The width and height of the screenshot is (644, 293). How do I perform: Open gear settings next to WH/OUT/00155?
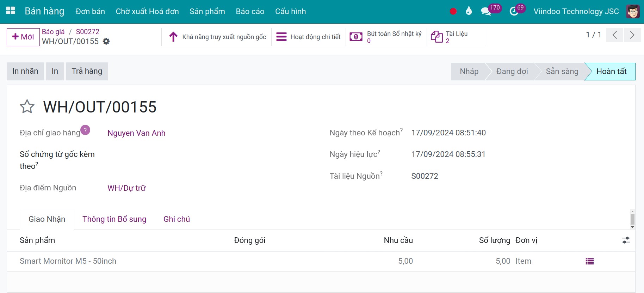(106, 42)
